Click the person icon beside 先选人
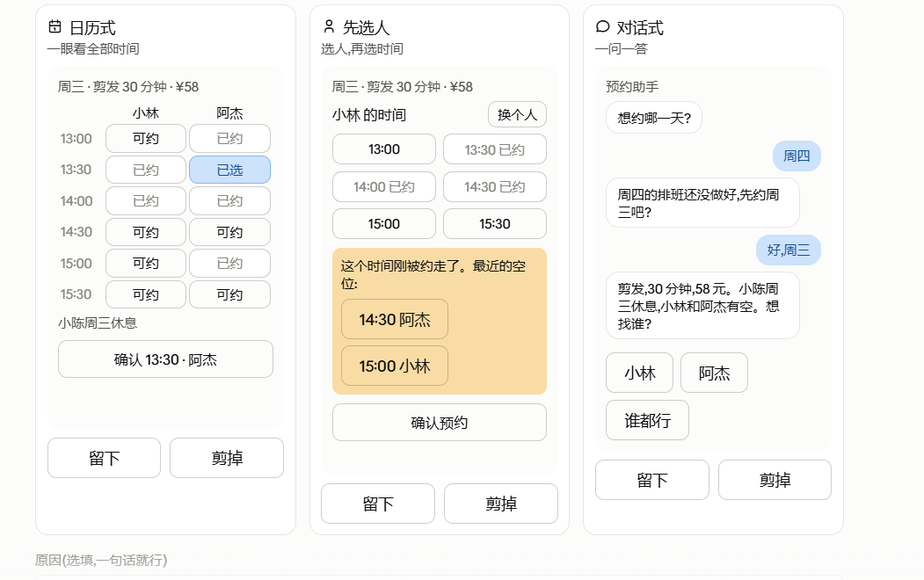This screenshot has width=924, height=580. point(329,26)
